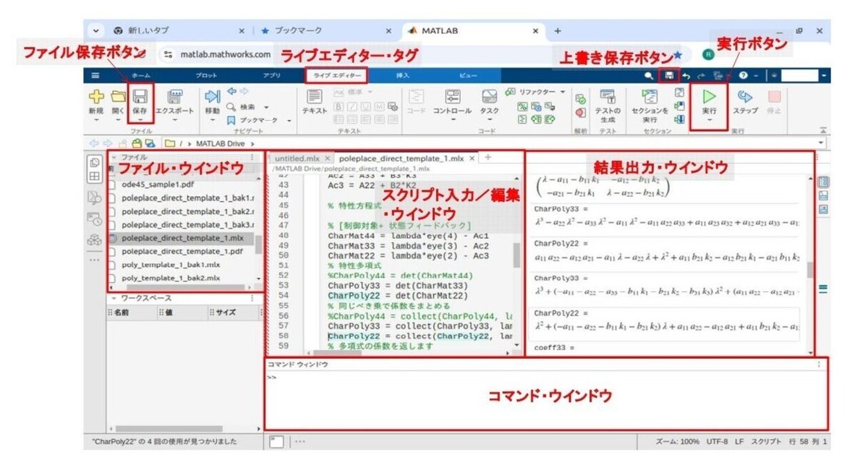The width and height of the screenshot is (868, 455).
Task: Switch to the プロット ribbon tab
Action: pos(205,75)
